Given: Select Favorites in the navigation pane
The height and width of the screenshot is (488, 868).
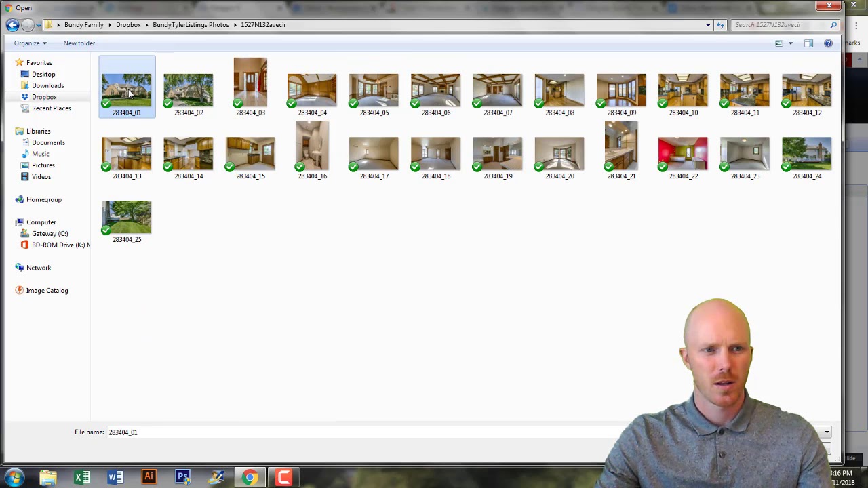Looking at the screenshot, I should tap(39, 63).
